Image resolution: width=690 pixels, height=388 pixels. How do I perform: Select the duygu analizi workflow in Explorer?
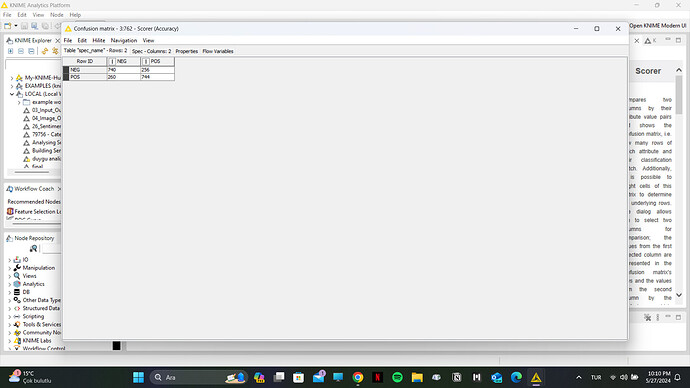pyautogui.click(x=43, y=159)
